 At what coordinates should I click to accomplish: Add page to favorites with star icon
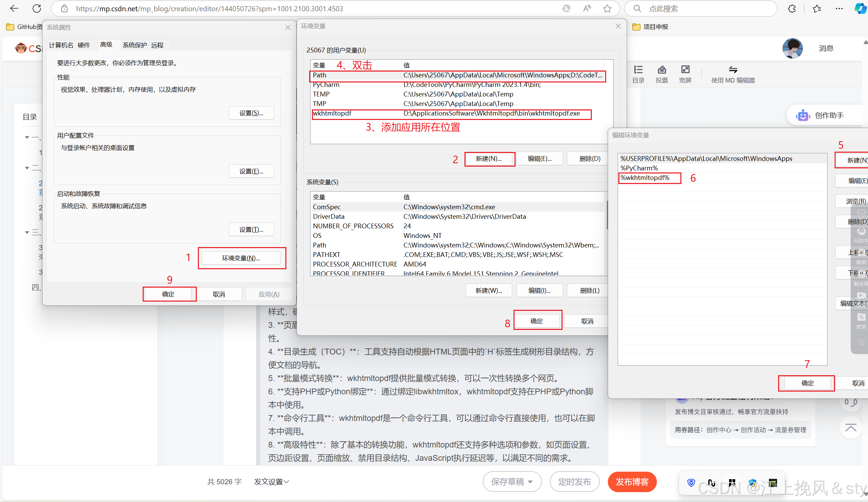pyautogui.click(x=607, y=9)
